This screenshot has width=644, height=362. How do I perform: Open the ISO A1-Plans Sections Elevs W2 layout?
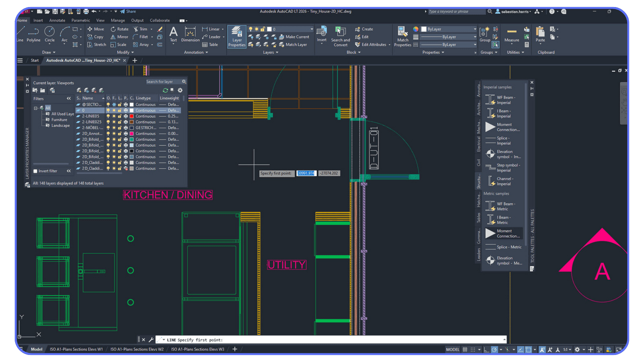(x=137, y=349)
